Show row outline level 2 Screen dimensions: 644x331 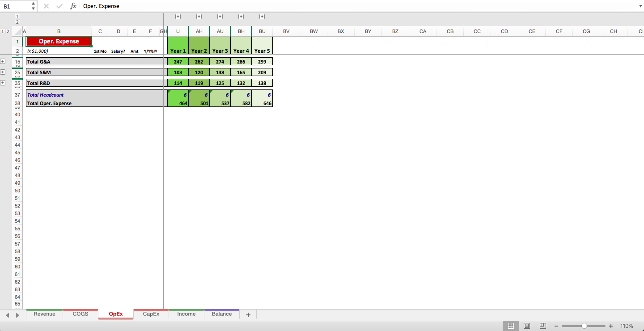[8, 31]
